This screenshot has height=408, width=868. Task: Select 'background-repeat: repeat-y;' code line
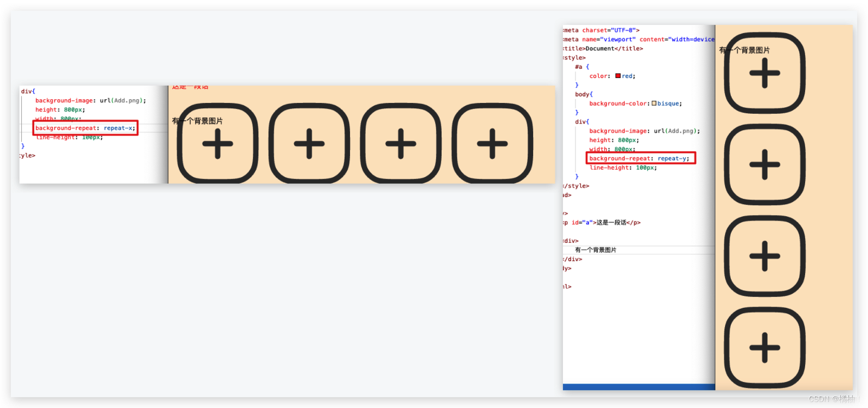point(639,158)
